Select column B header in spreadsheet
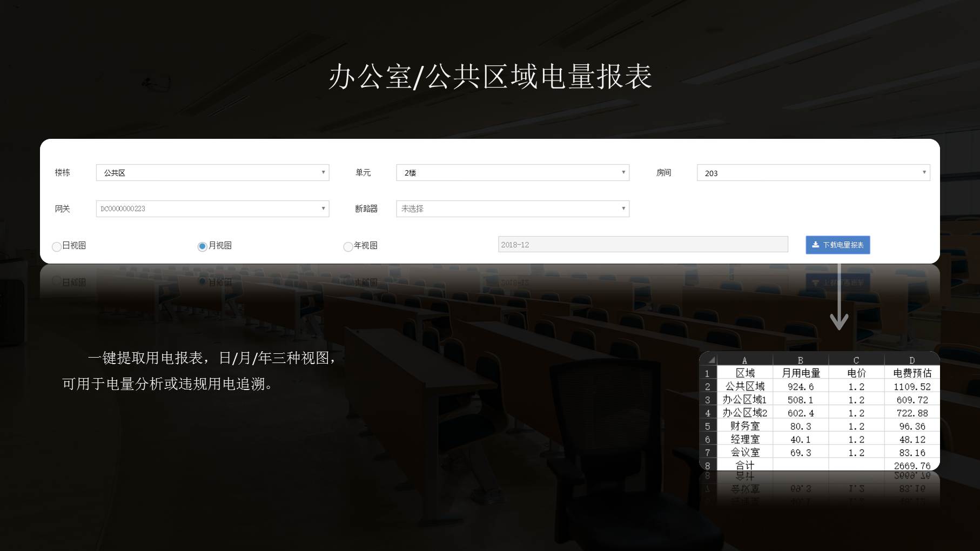Viewport: 980px width, 551px height. 800,360
